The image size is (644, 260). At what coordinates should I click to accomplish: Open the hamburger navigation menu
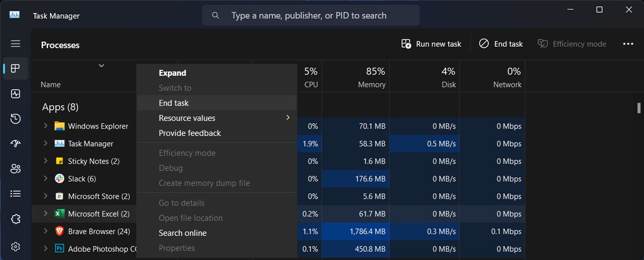pyautogui.click(x=16, y=44)
